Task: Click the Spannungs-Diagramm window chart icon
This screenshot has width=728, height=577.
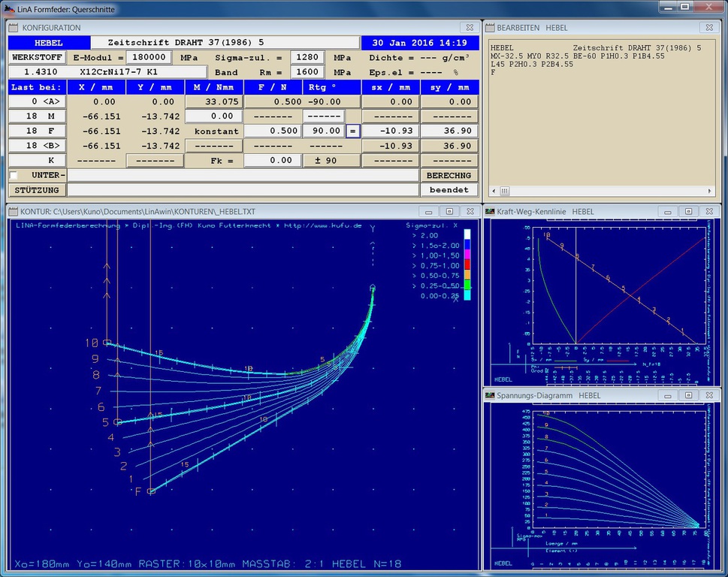Action: (489, 395)
